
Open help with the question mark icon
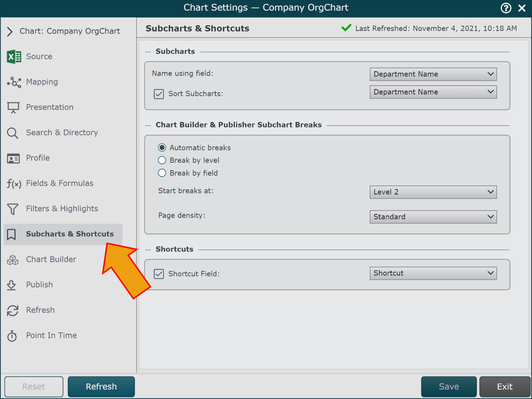[505, 8]
